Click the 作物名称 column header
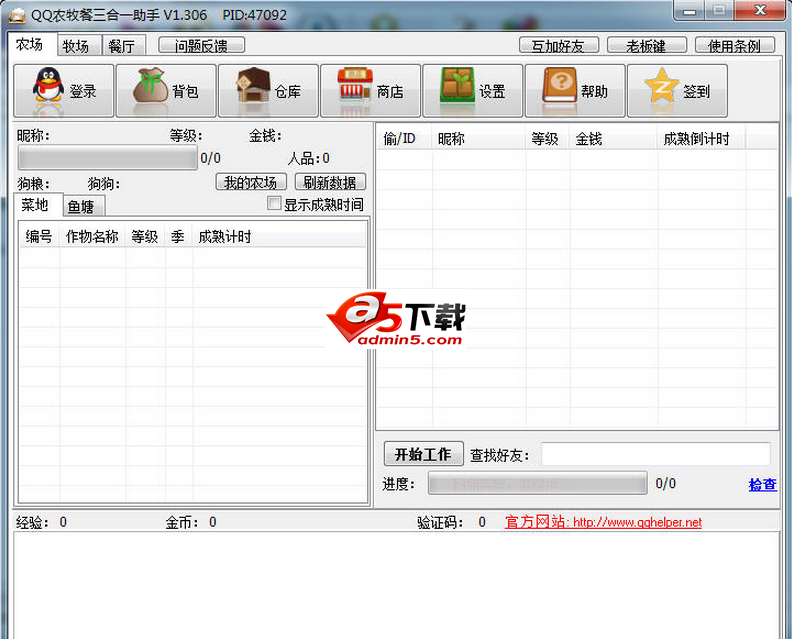Screen dimensions: 792x639 92,236
